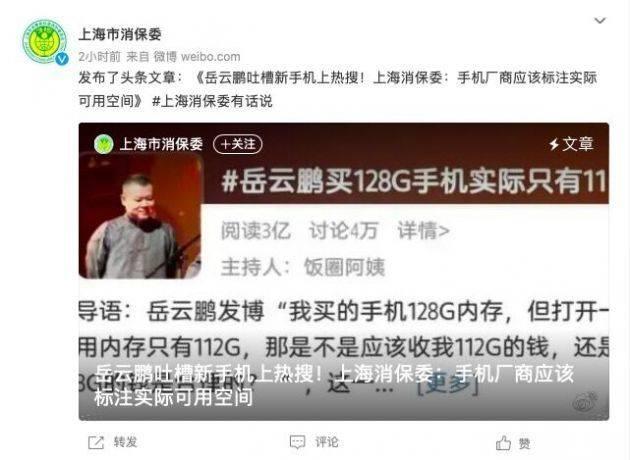Click the small avatar inside the article card

pos(103,144)
